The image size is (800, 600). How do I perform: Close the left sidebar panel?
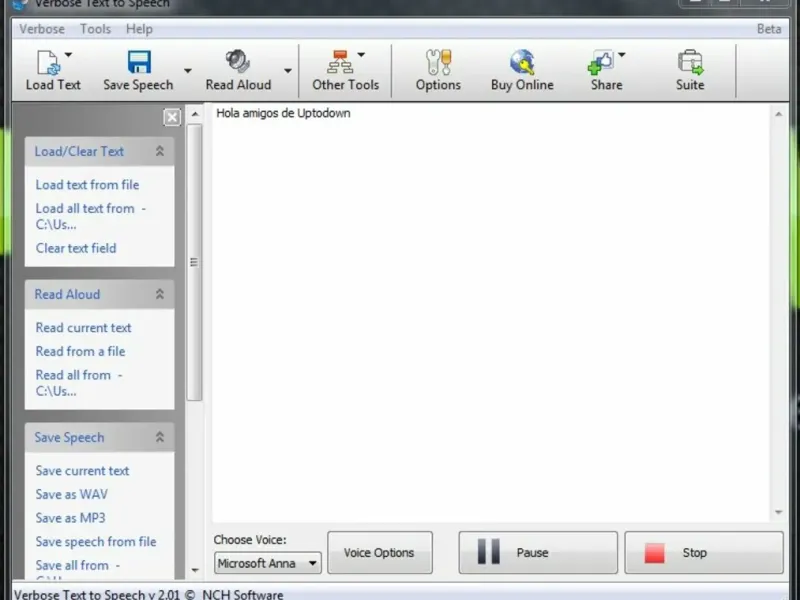[x=172, y=118]
